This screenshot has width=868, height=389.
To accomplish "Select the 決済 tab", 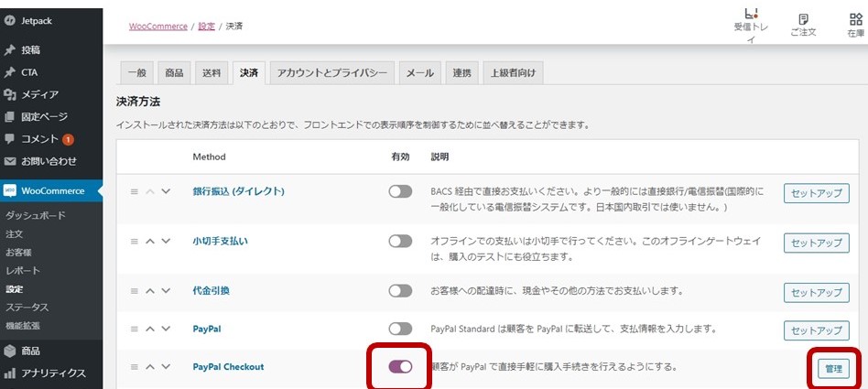I will 249,73.
